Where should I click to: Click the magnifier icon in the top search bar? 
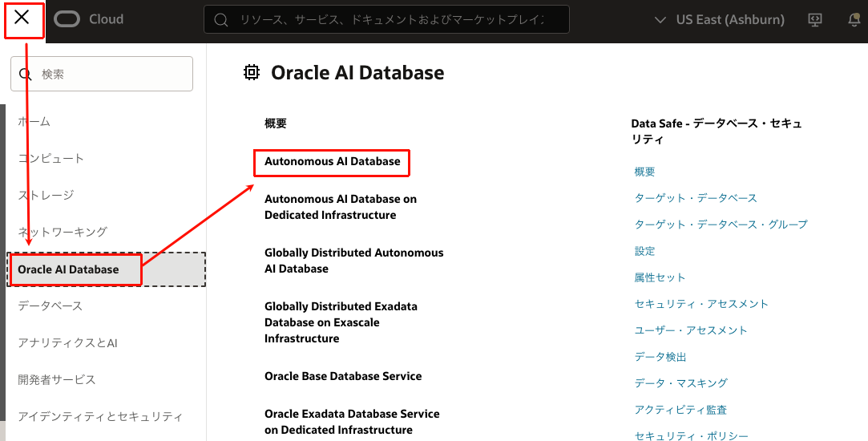222,19
